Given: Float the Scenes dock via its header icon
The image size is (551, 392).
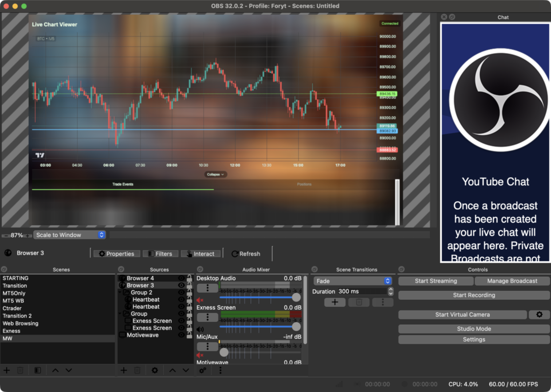Looking at the screenshot, I should (4, 269).
